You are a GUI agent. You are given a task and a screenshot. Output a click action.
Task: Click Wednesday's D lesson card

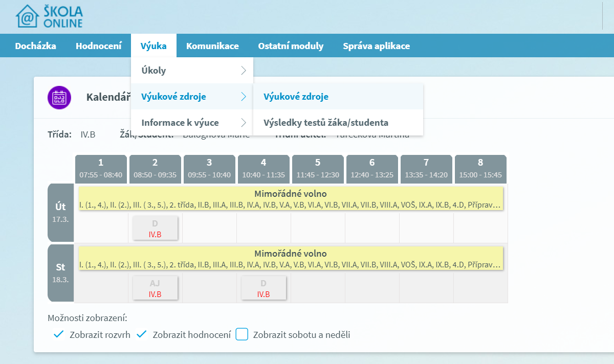click(x=264, y=287)
